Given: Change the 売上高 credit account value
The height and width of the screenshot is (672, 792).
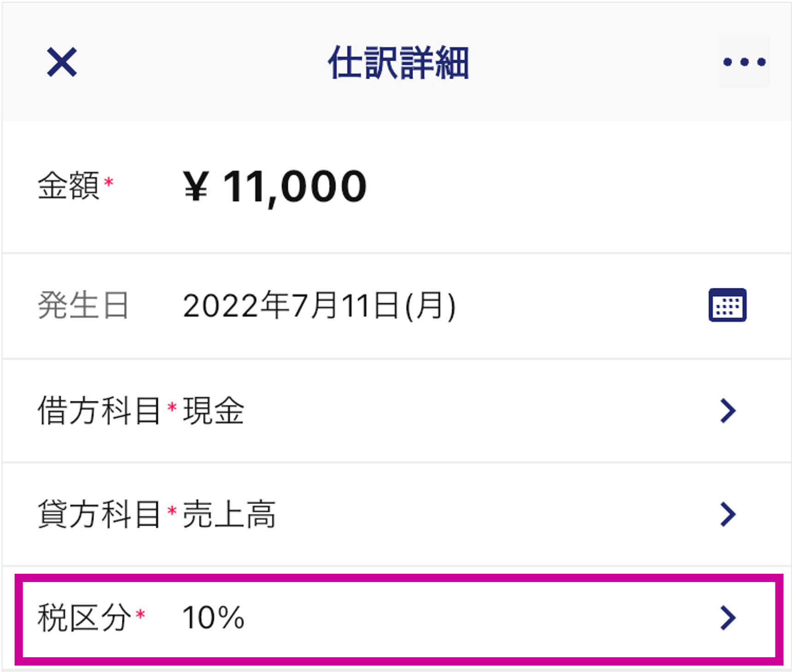Looking at the screenshot, I should [x=229, y=514].
